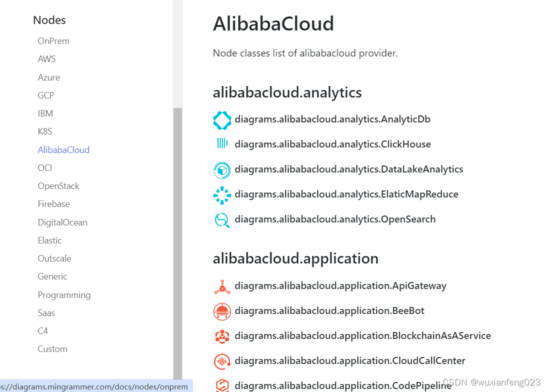
Task: Click the BeeBot node icon
Action: [x=222, y=311]
